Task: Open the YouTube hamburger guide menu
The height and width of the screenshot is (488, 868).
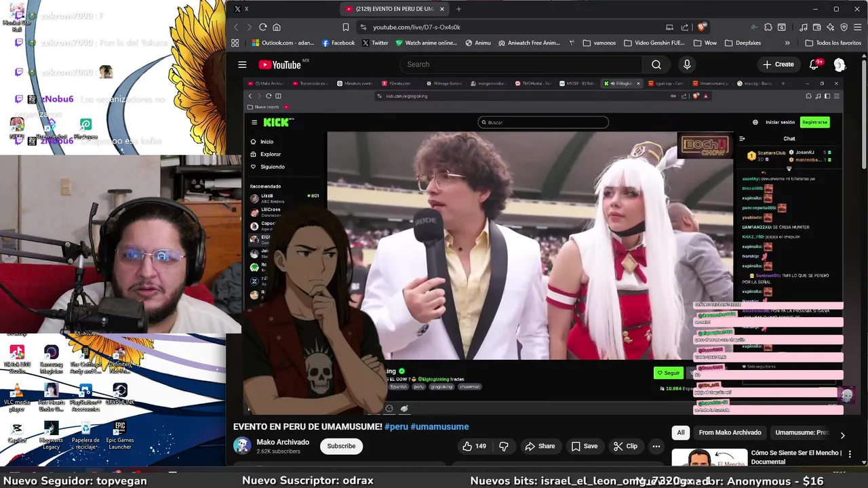Action: [242, 64]
